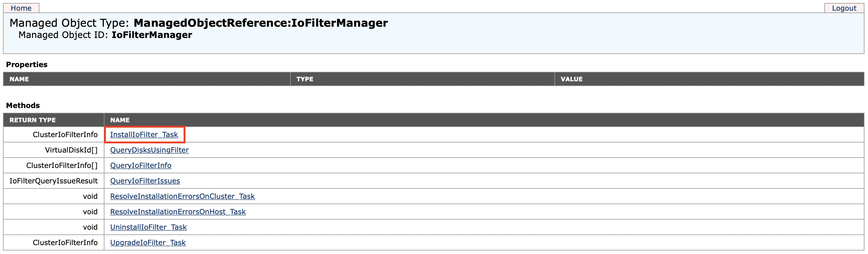Click the IoFilterQueryIssueResult return type cell
Screen dimensions: 868x254
click(x=54, y=181)
